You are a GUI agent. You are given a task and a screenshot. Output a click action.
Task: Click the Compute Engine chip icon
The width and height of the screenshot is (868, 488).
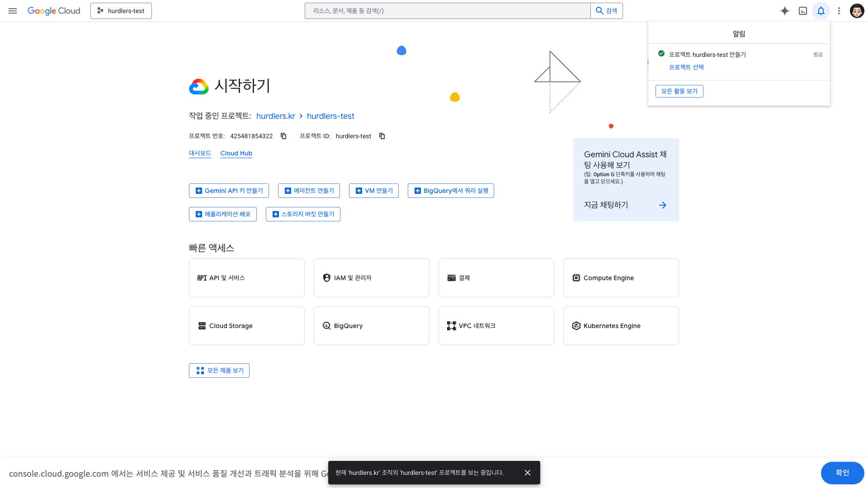pos(576,278)
